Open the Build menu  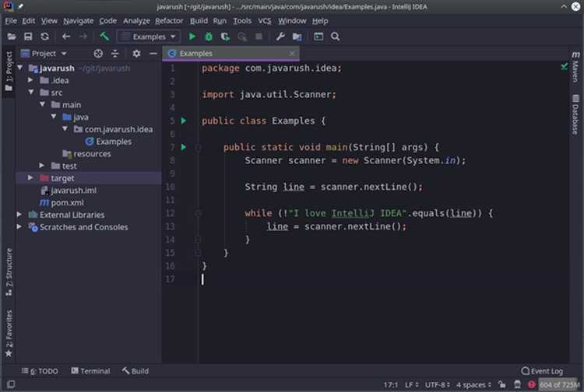point(199,21)
